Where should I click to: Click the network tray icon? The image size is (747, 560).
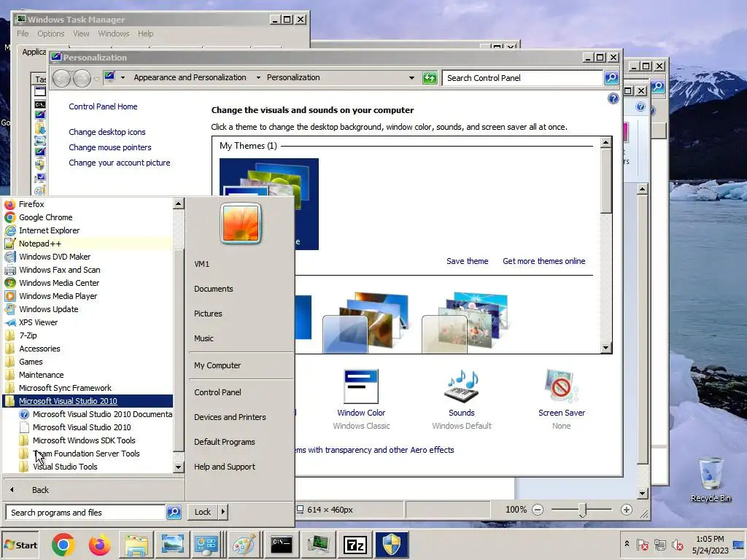point(659,544)
